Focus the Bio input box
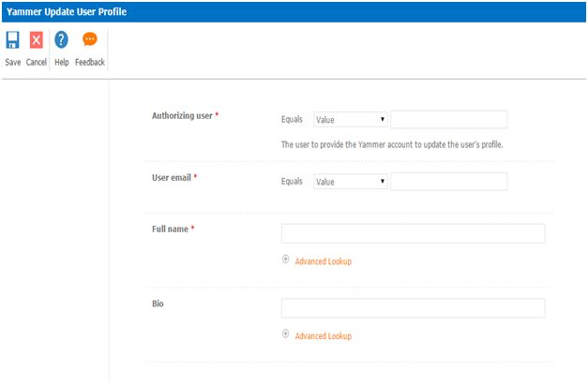Image resolution: width=588 pixels, height=384 pixels. (413, 308)
